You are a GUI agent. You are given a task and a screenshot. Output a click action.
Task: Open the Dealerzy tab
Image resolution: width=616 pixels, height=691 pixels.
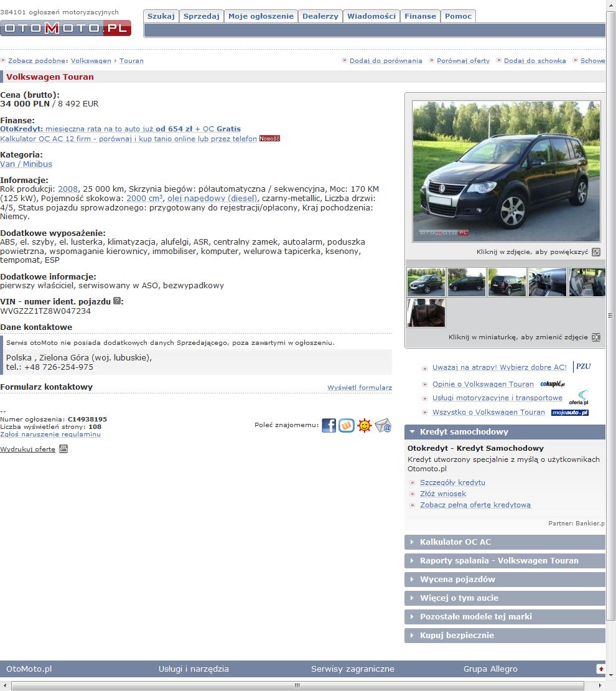[x=320, y=16]
